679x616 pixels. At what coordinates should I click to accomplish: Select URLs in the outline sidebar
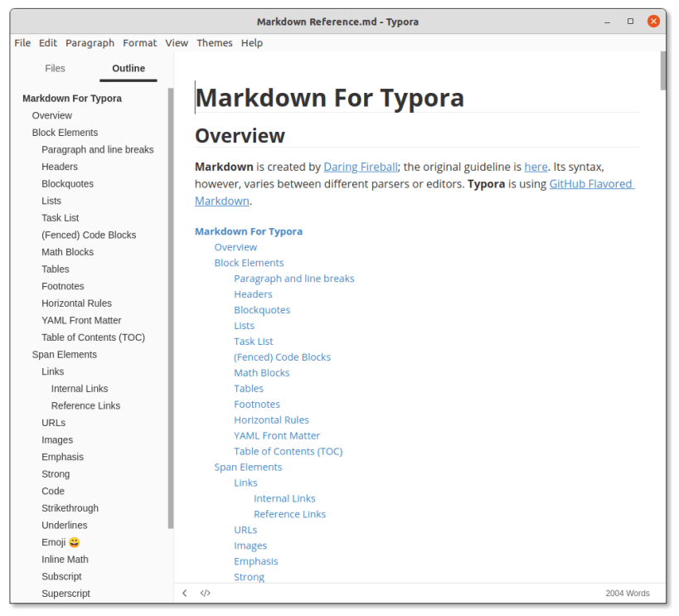pyautogui.click(x=54, y=423)
